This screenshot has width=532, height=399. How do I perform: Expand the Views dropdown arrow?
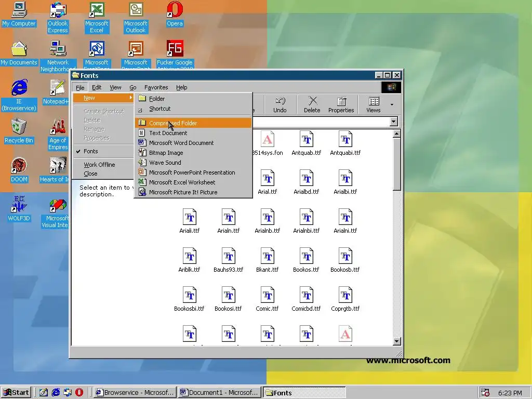[x=392, y=104]
